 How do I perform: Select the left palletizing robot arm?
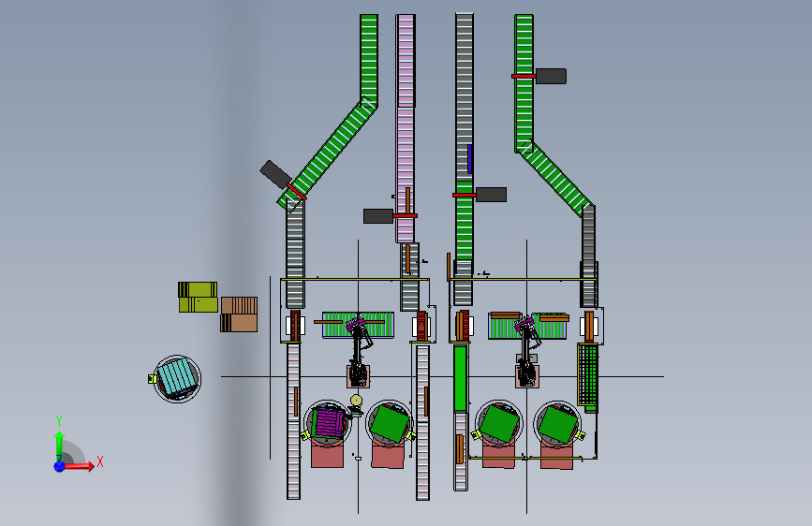click(359, 352)
